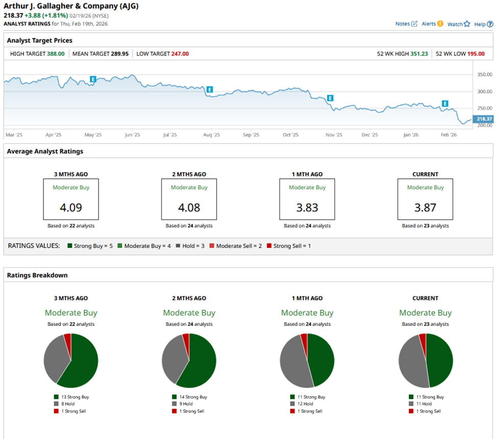Click the orange Alerts icon

click(440, 23)
